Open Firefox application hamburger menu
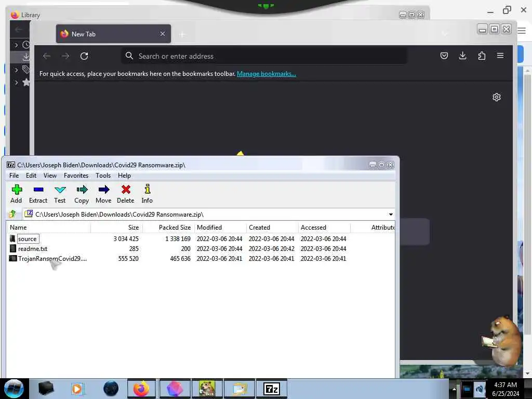The image size is (532, 399). (x=500, y=56)
